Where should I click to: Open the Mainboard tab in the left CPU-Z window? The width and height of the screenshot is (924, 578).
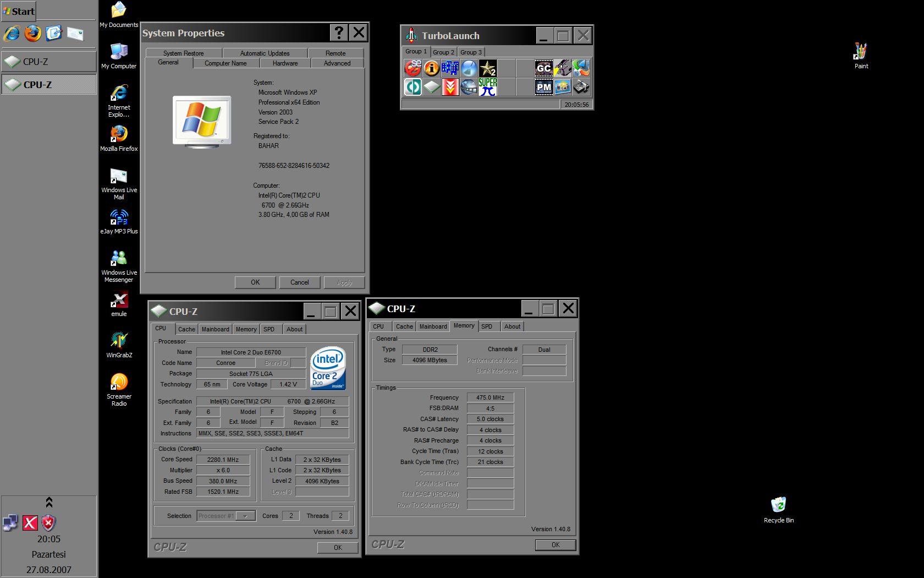(x=215, y=329)
